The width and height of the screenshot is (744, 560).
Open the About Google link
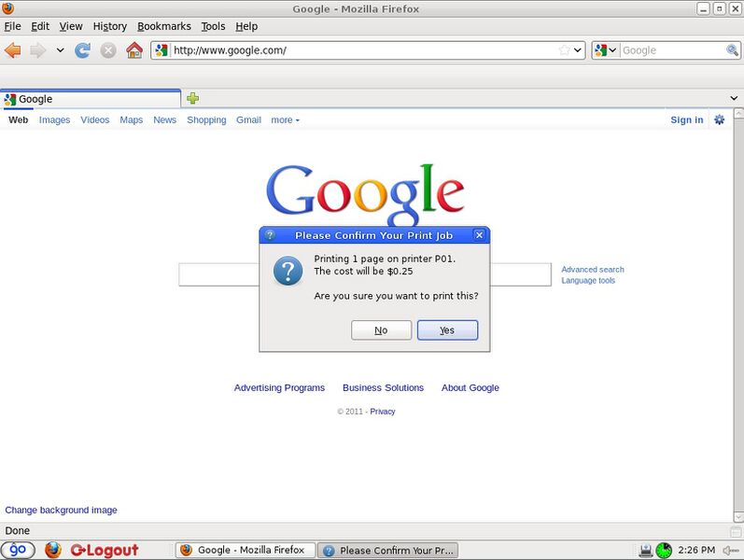(x=470, y=387)
